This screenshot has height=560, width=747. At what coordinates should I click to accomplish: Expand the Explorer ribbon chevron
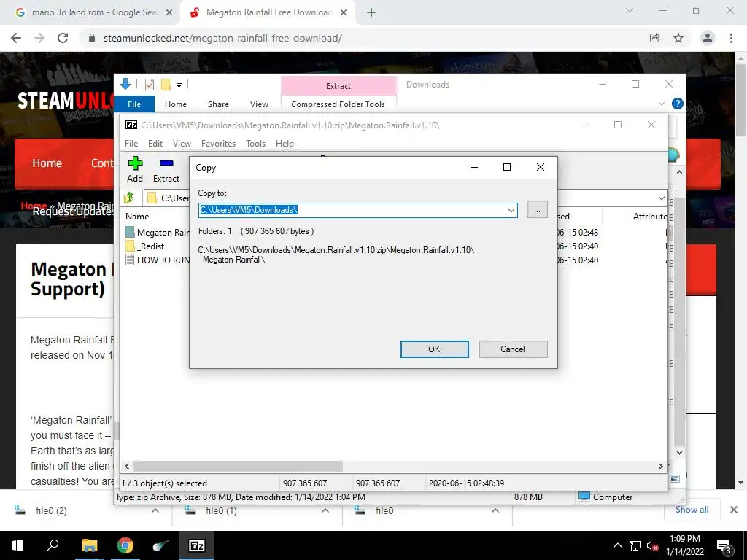click(x=662, y=104)
